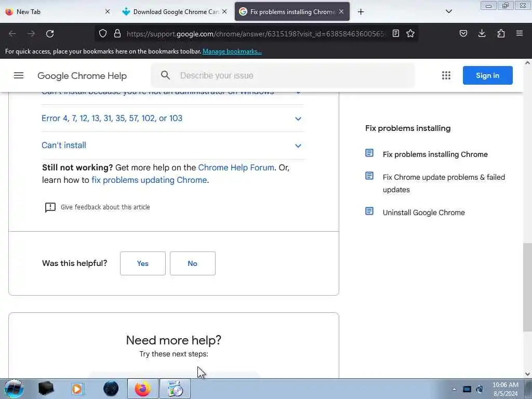Open Firefox application menu
532x399 pixels.
[520, 33]
